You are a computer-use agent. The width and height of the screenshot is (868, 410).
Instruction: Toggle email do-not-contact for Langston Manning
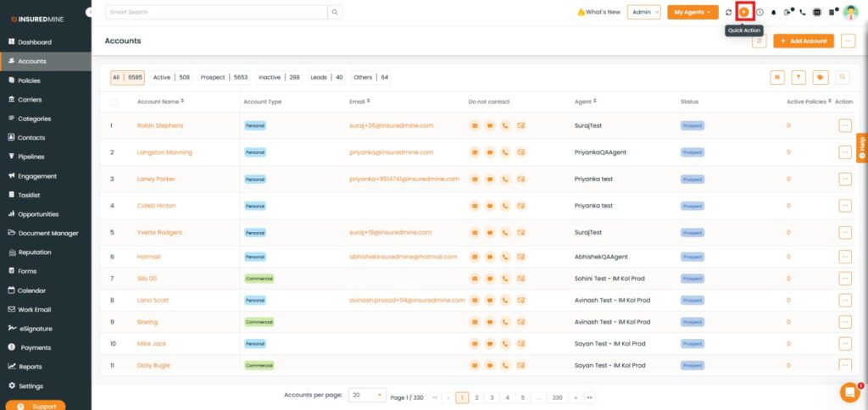coord(520,152)
